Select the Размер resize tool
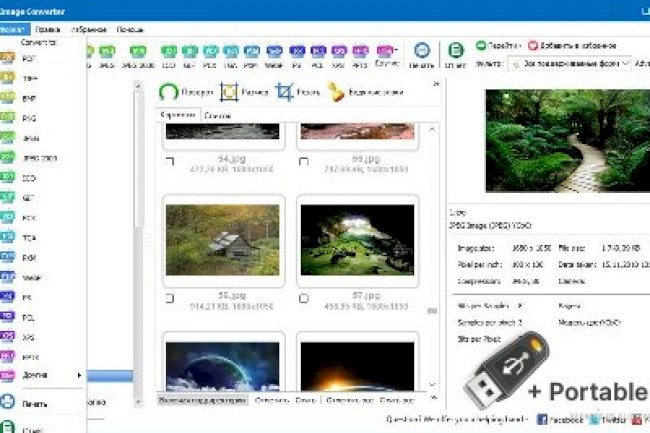This screenshot has width=650, height=433. [244, 92]
